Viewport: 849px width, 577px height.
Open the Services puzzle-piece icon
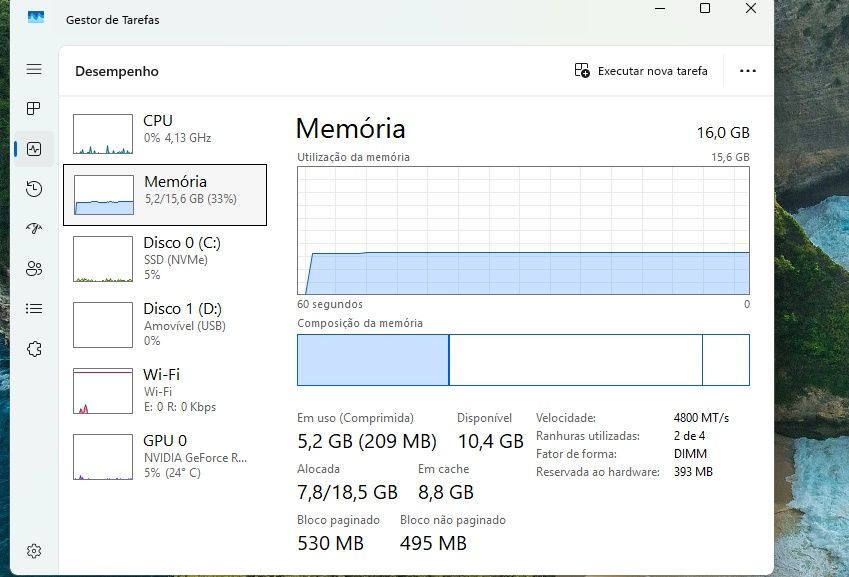pyautogui.click(x=34, y=348)
